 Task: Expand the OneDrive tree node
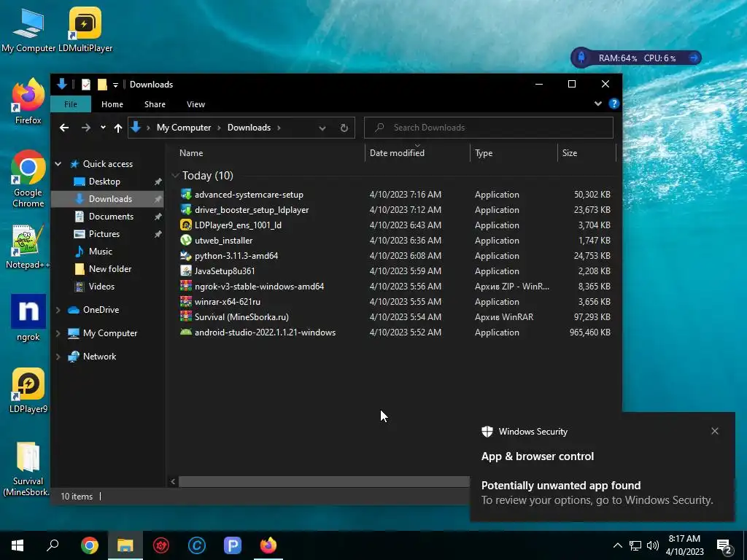tap(58, 310)
